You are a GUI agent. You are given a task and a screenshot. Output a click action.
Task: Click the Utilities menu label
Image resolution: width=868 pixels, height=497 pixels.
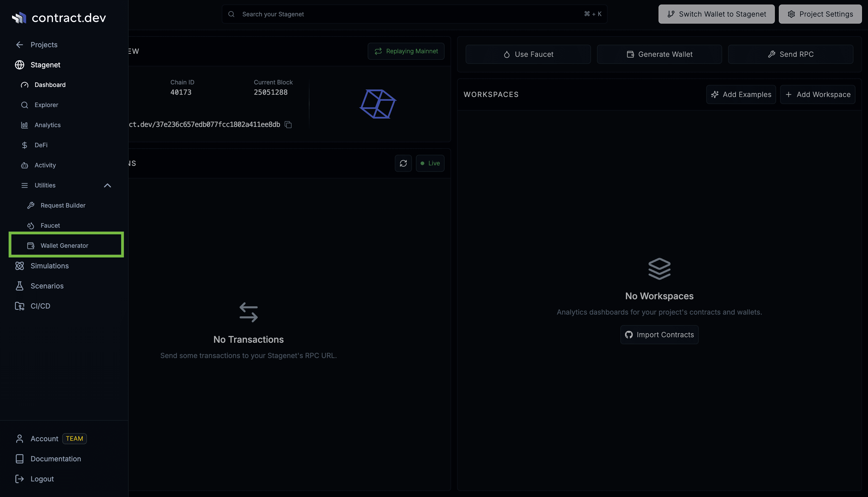click(x=45, y=185)
